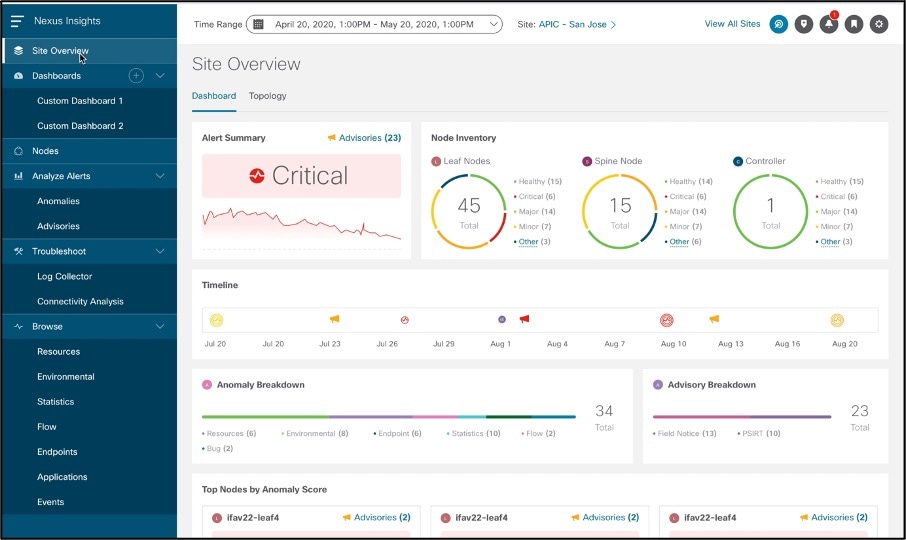
Task: Open Flow in sidebar
Action: pos(47,427)
